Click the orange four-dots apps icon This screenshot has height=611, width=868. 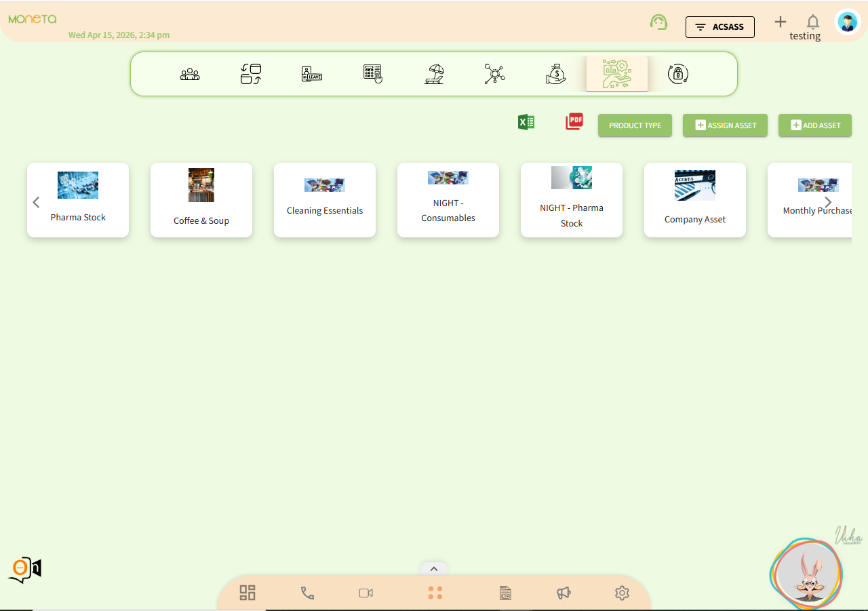tap(435, 593)
